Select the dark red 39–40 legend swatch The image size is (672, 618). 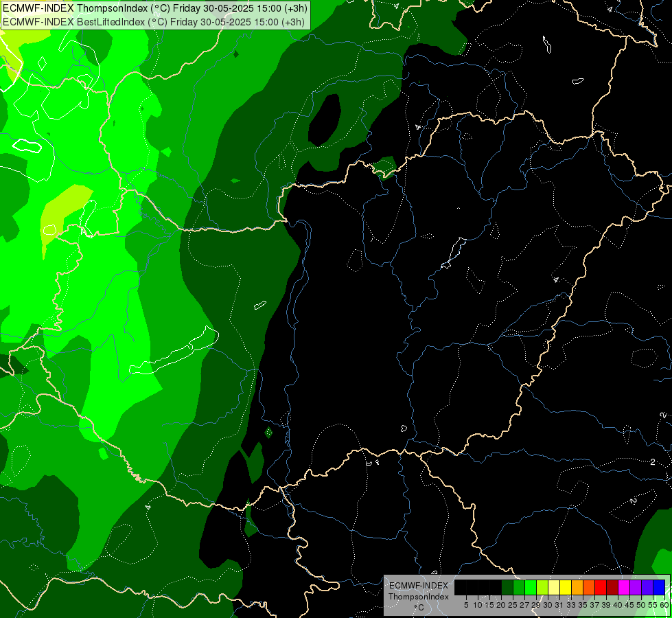point(612,588)
